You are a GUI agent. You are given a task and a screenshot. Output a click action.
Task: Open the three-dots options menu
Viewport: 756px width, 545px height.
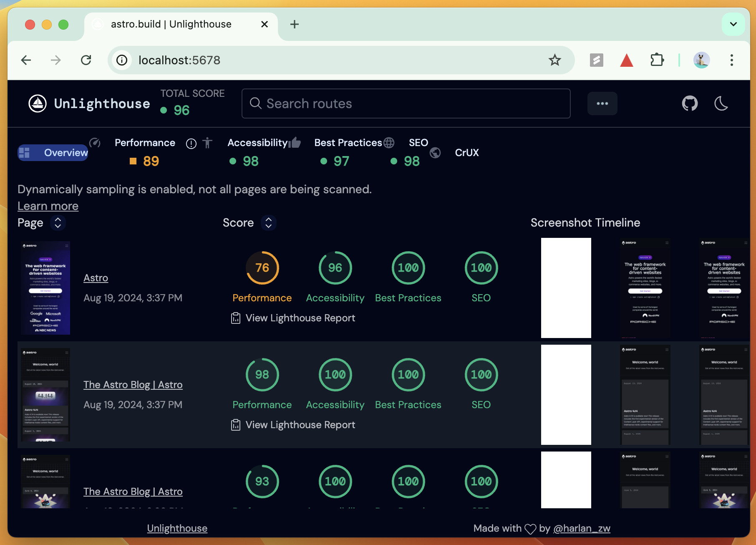click(x=602, y=103)
